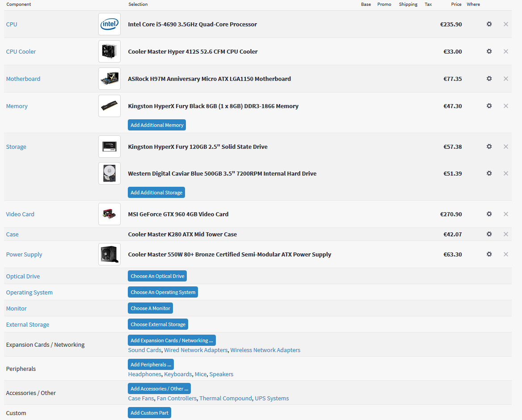Screen dimensions: 522x420
Task: Remove the Kingston HyperX Fury Black memory
Action: (x=506, y=106)
